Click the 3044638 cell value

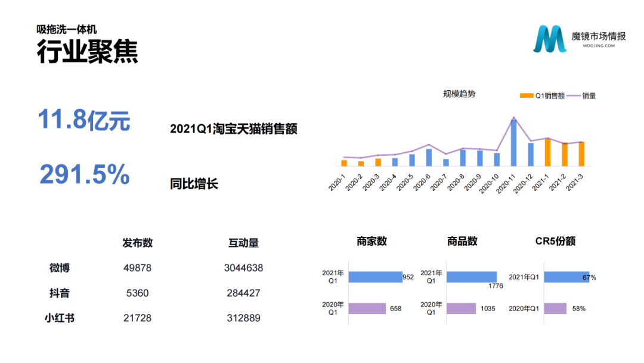click(x=243, y=268)
